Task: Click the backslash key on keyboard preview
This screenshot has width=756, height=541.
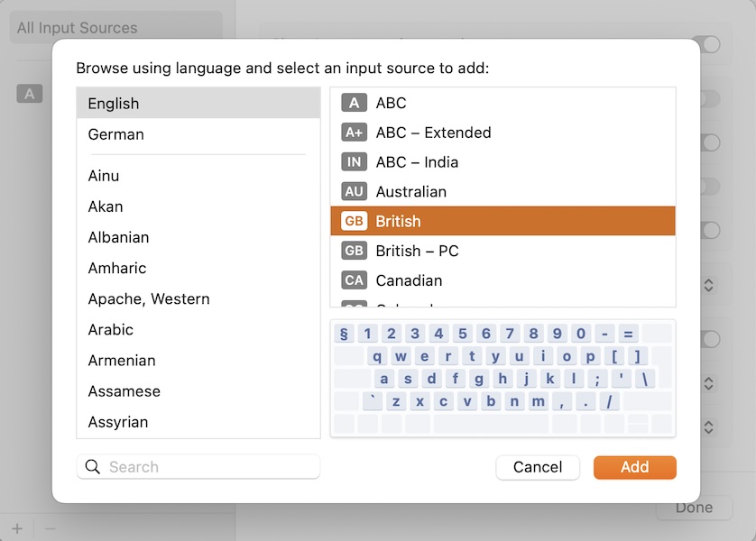Action: [x=645, y=379]
